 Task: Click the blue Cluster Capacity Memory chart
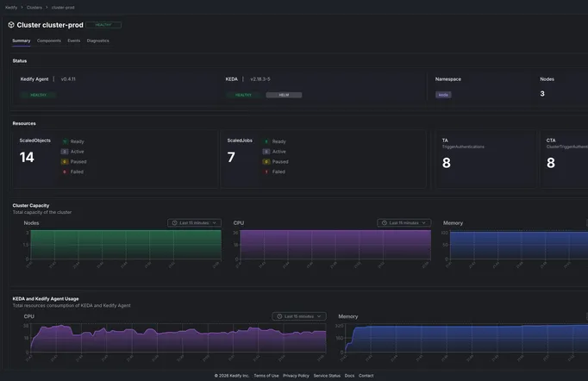pos(519,246)
